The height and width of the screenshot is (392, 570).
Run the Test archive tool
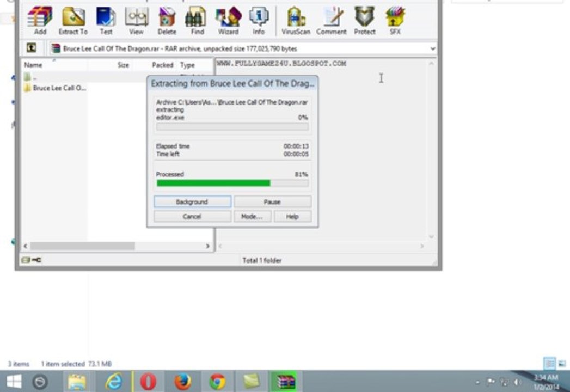[106, 21]
